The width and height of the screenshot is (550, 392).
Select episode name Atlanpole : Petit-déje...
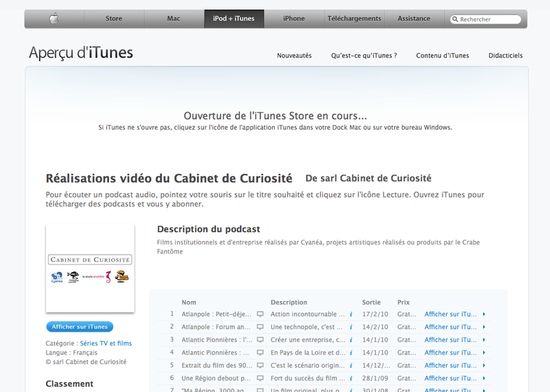[x=216, y=314]
